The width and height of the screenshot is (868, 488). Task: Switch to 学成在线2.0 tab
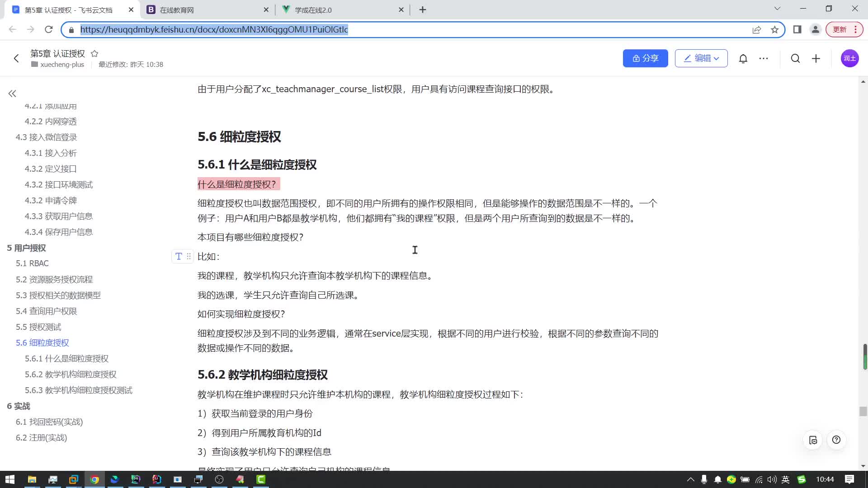[x=344, y=9]
